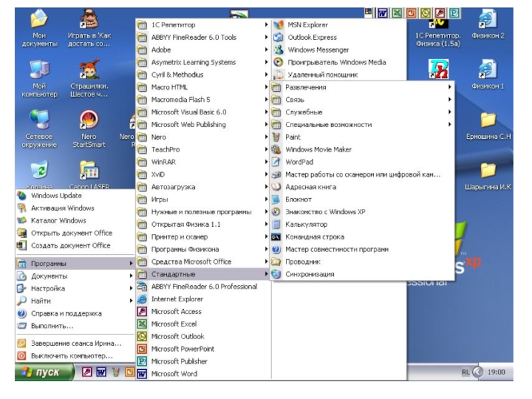
Task: Click Выключить компьютер
Action: tap(75, 356)
